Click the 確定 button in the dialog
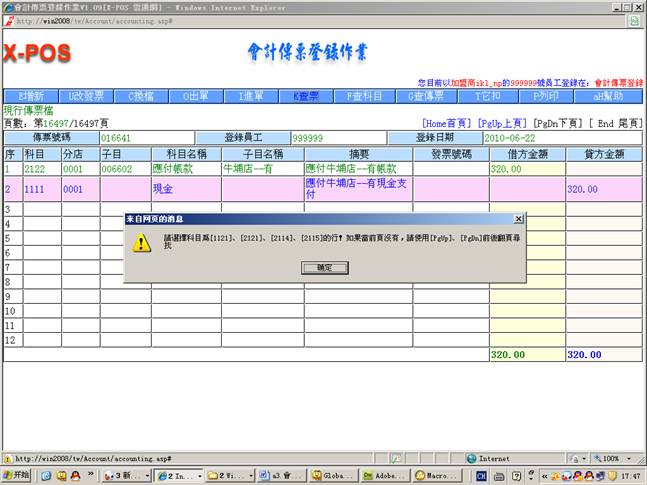The height and width of the screenshot is (485, 647). point(324,268)
